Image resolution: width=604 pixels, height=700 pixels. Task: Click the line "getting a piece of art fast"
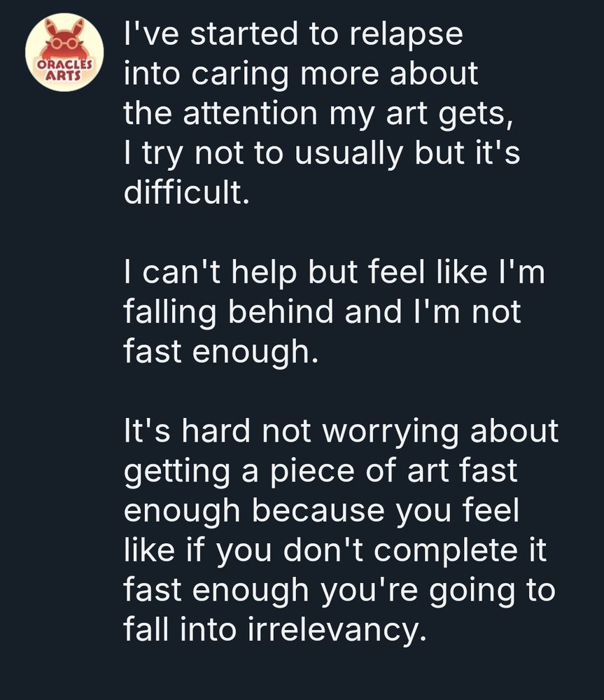tap(320, 471)
